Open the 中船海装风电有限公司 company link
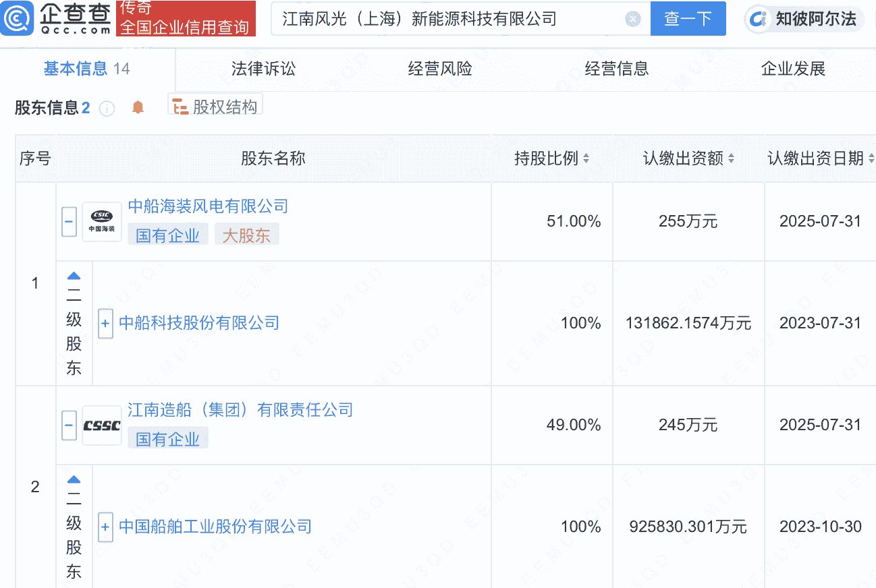 (x=208, y=206)
